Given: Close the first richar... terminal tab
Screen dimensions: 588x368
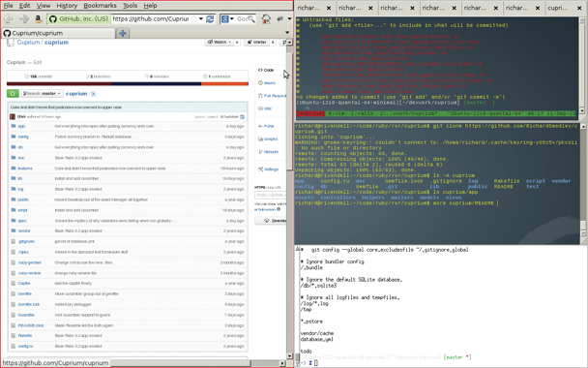Looking at the screenshot, I should (x=329, y=8).
